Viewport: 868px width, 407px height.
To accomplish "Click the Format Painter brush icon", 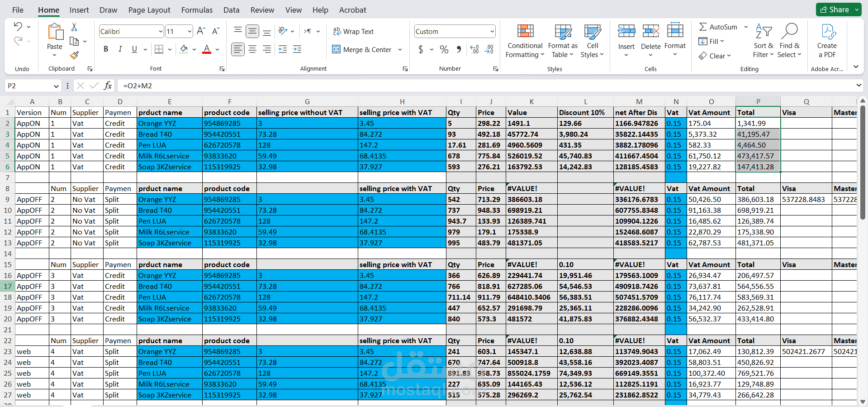I will [75, 55].
